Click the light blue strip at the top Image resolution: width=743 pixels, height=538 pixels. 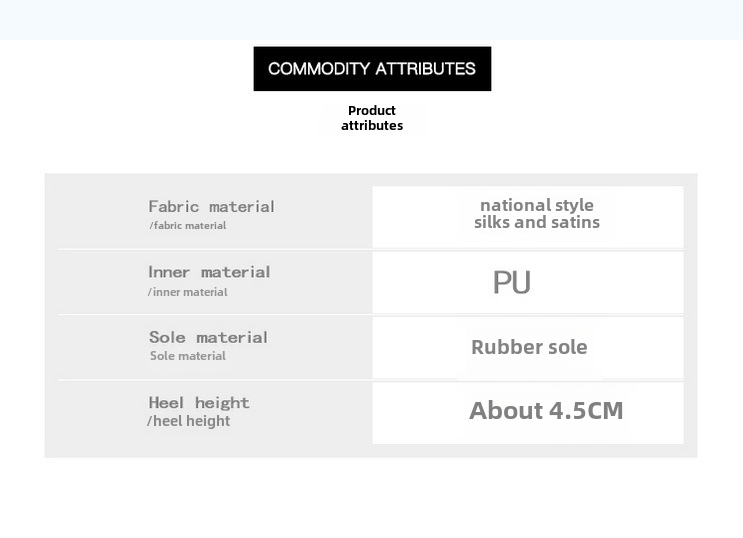click(371, 19)
